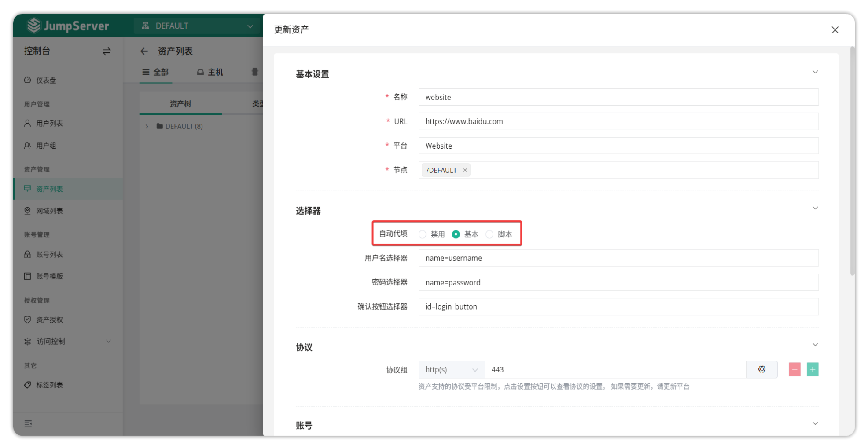Expand the DEFAULT (8) tree node
This screenshot has width=868, height=445.
click(x=147, y=126)
